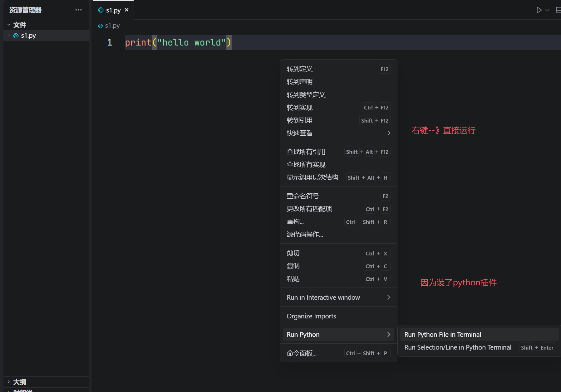Select 更改所有匹配项 menu entry
Image resolution: width=561 pixels, height=392 pixels.
pyautogui.click(x=338, y=209)
